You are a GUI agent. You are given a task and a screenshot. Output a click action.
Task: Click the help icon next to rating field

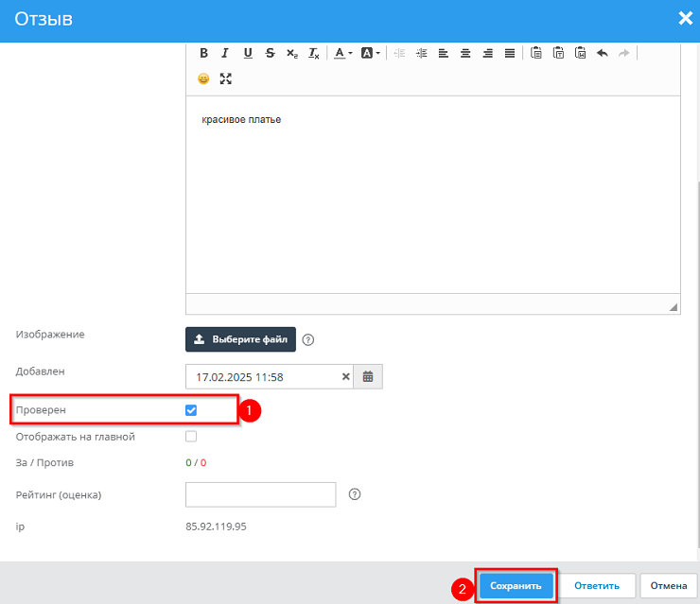[355, 494]
